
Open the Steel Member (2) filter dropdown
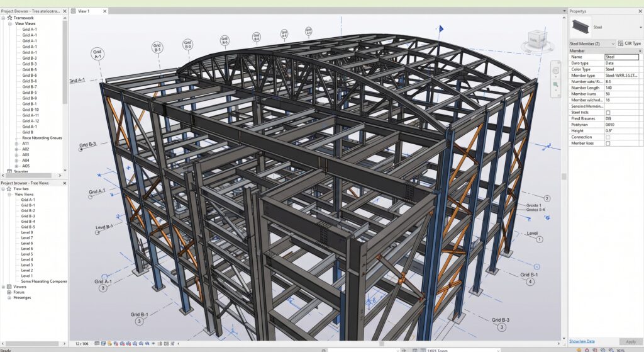(592, 43)
